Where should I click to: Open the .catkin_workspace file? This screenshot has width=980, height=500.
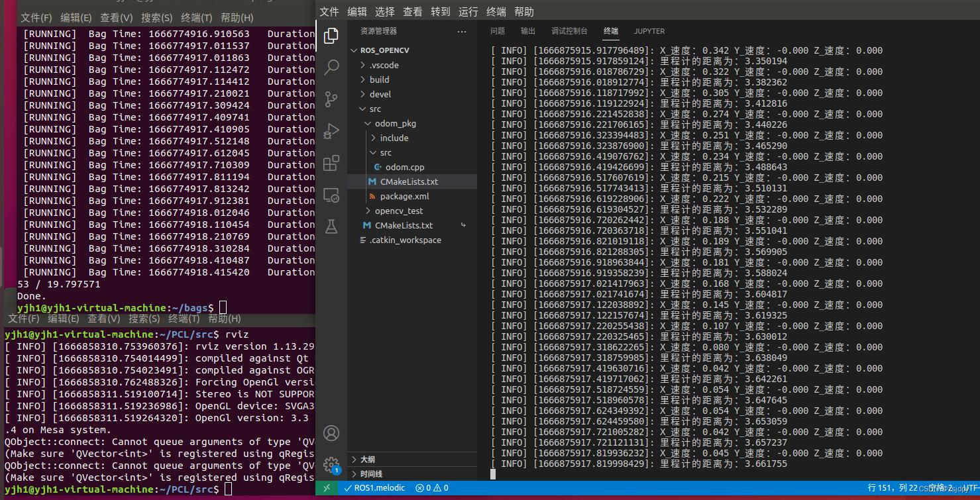coord(405,240)
